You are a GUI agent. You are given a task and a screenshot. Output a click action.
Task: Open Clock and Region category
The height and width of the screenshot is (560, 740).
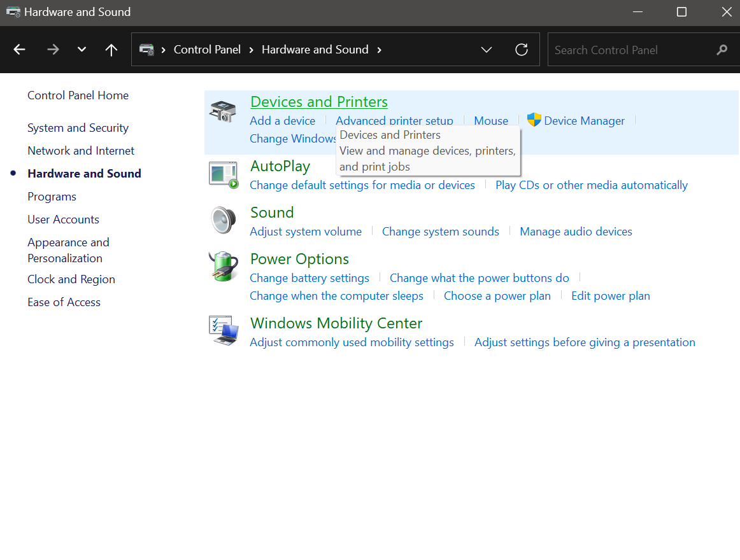coord(71,279)
